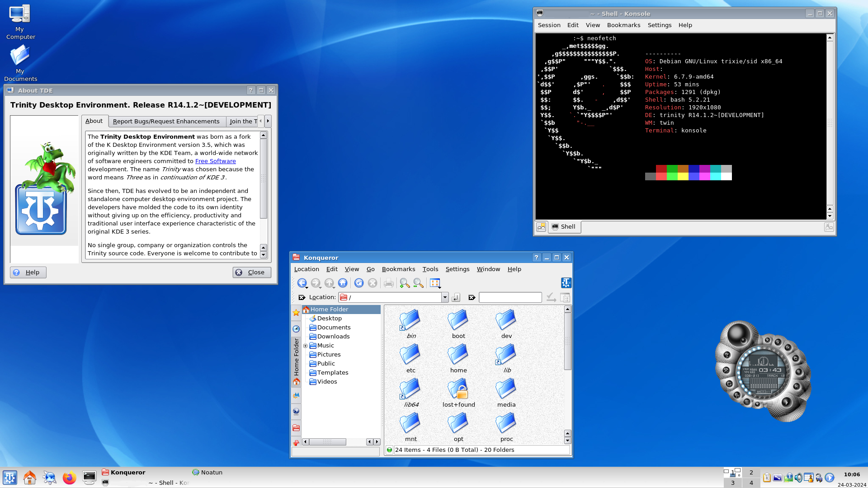Open the icon view mode selector
Image resolution: width=868 pixels, height=488 pixels.
click(435, 283)
